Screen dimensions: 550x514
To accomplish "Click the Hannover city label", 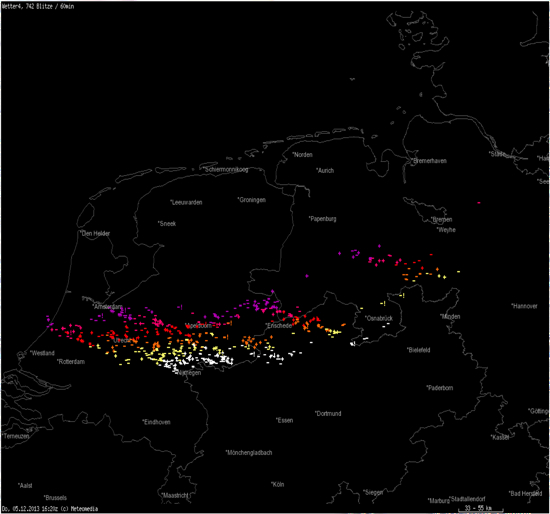I will 524,306.
